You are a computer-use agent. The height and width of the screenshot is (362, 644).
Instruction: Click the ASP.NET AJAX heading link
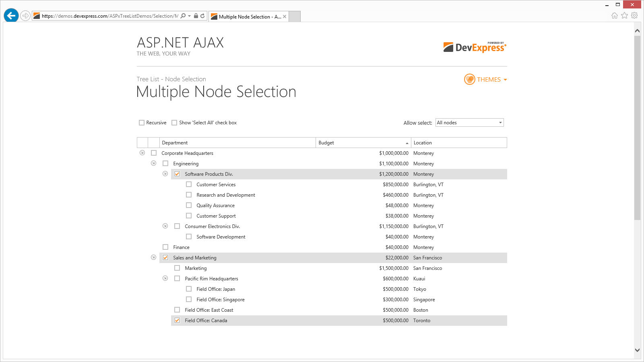tap(180, 43)
